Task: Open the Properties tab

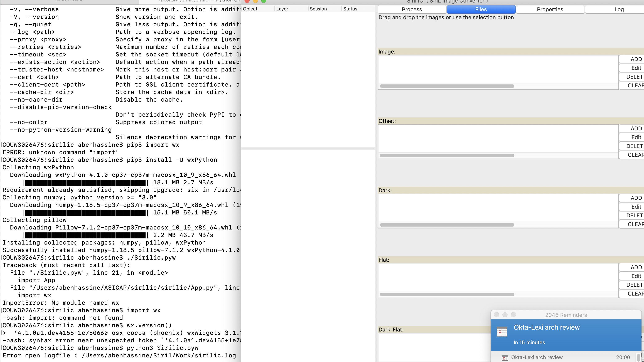Action: pyautogui.click(x=550, y=9)
